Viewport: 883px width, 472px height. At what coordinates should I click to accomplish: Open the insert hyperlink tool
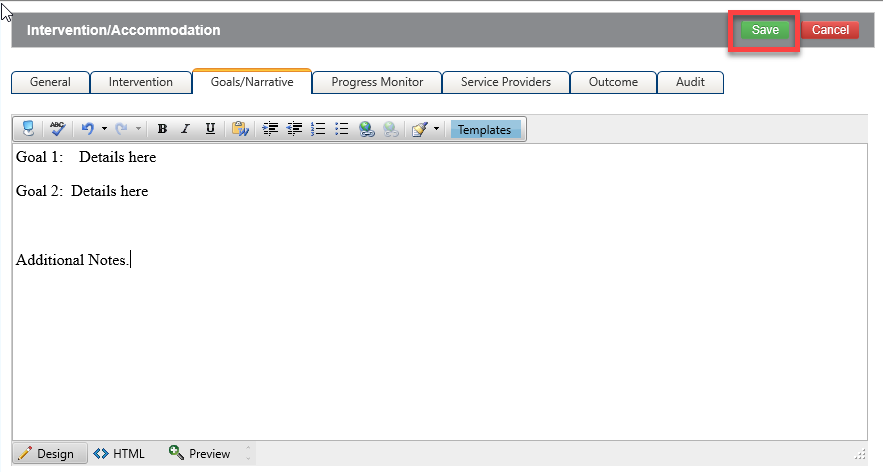click(367, 129)
